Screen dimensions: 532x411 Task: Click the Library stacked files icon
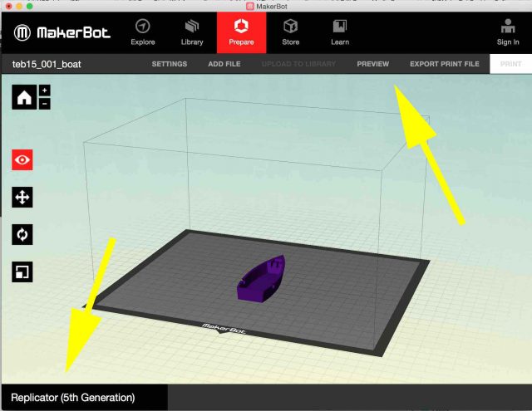(192, 26)
